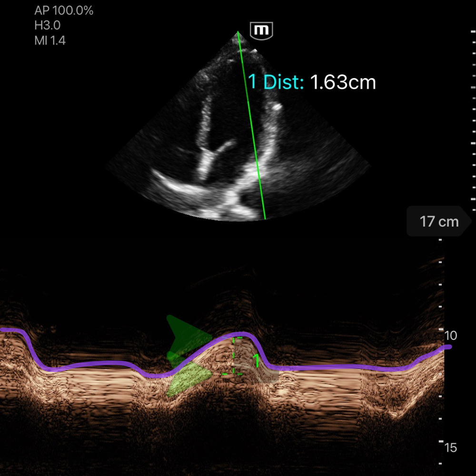Tap the 17 cm depth indicator tag

click(x=438, y=221)
